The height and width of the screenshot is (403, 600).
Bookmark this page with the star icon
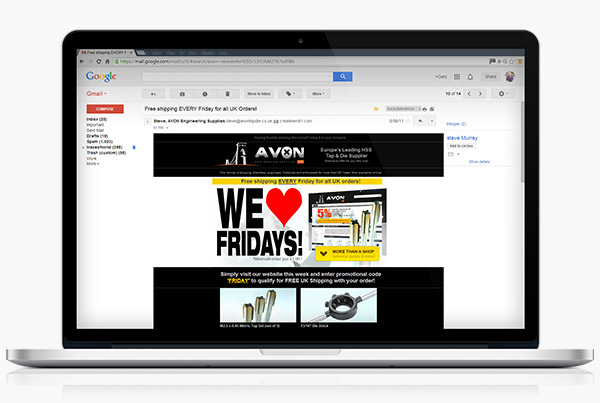(512, 61)
